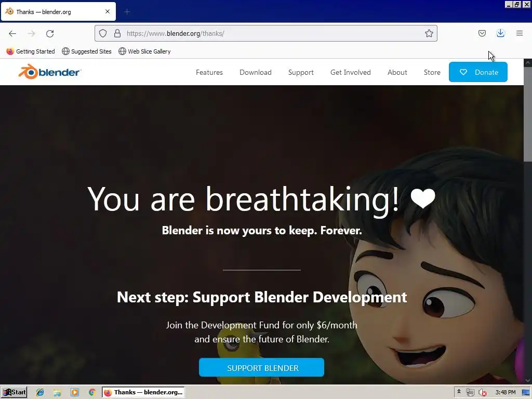The width and height of the screenshot is (532, 399).
Task: Click 'Join the Development Fund for only $6/month'
Action: click(x=262, y=325)
